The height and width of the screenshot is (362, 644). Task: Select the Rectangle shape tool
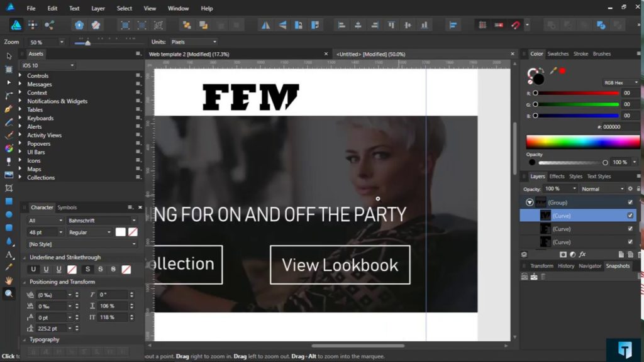[9, 201]
